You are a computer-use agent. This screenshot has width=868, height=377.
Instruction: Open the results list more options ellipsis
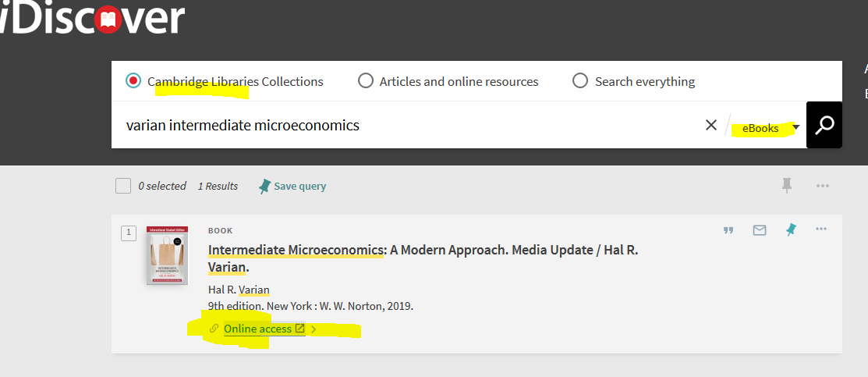[823, 186]
